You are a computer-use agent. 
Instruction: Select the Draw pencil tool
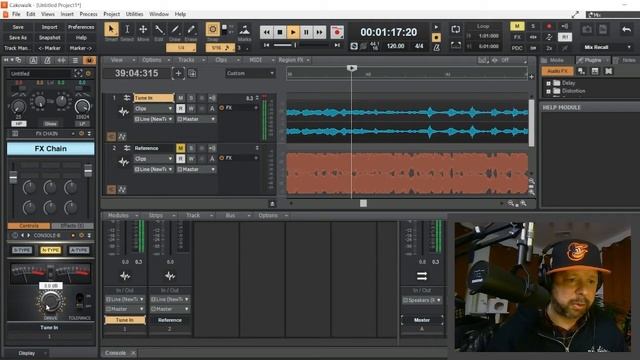[x=175, y=29]
